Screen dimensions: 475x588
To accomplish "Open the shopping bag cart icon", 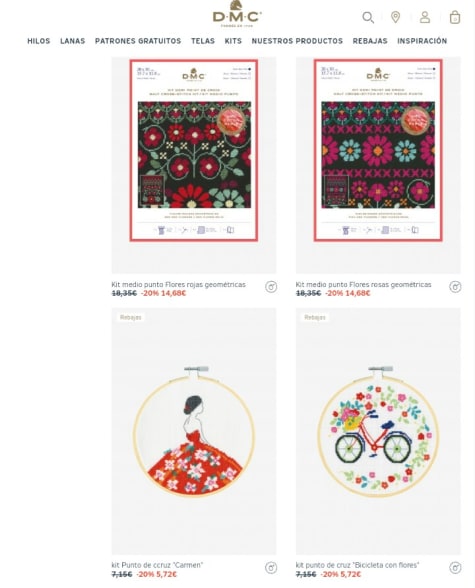I will click(x=455, y=17).
